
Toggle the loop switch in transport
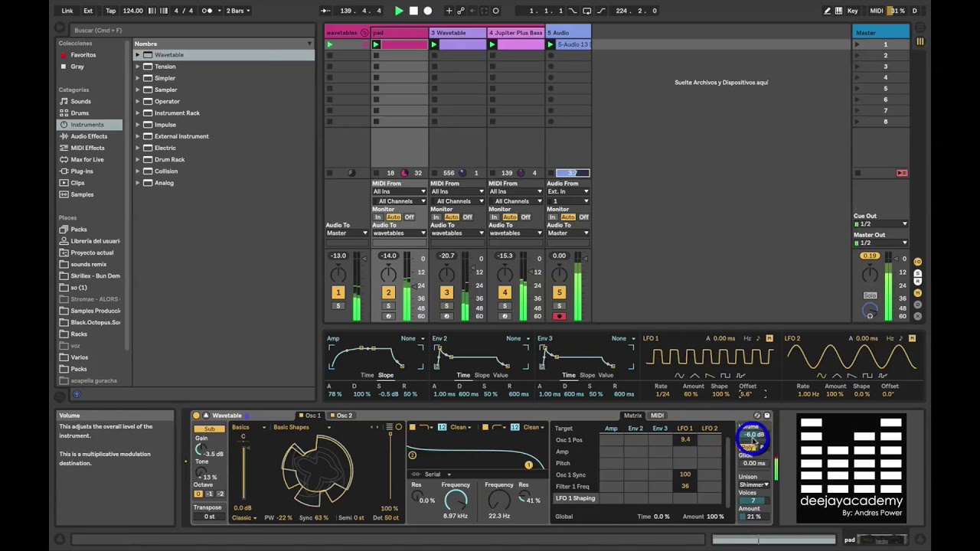point(586,11)
